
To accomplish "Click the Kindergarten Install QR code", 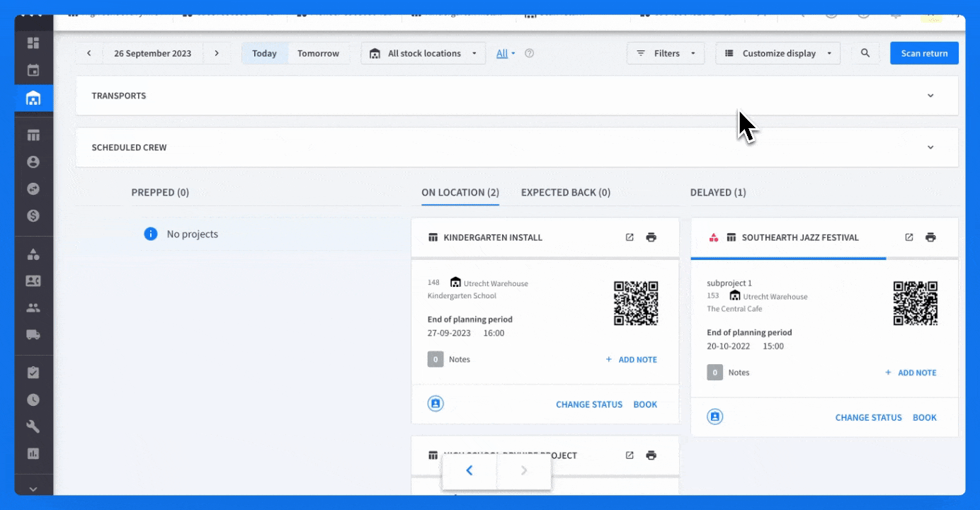I will pyautogui.click(x=636, y=303).
